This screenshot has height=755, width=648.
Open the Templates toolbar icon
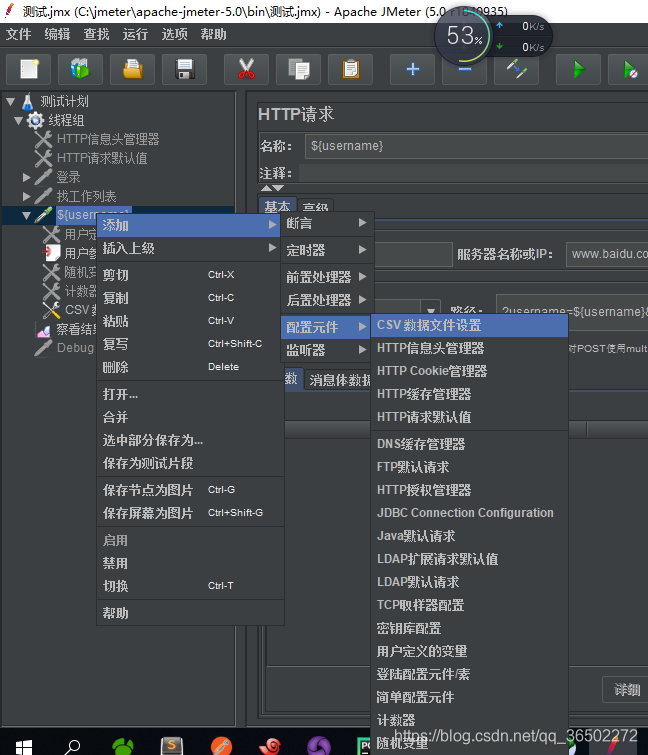pos(80,69)
